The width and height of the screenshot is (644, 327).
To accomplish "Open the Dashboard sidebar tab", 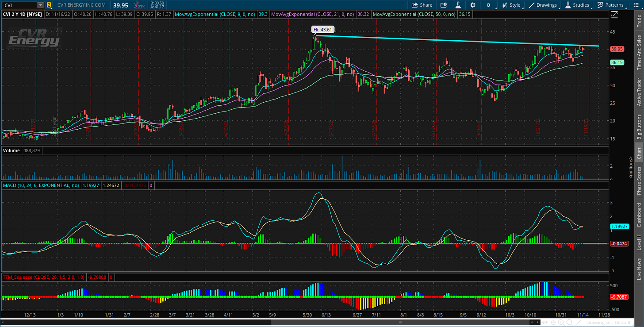I will click(x=639, y=215).
